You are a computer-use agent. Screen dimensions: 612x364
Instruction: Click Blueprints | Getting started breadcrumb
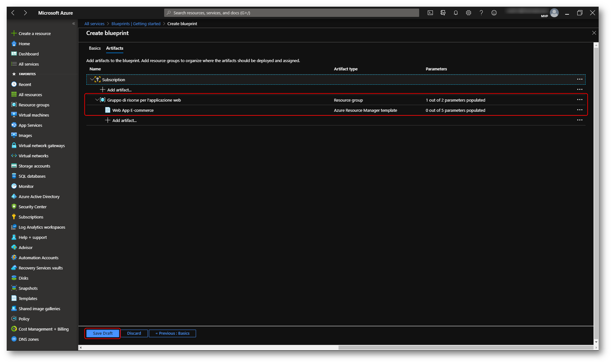click(136, 24)
